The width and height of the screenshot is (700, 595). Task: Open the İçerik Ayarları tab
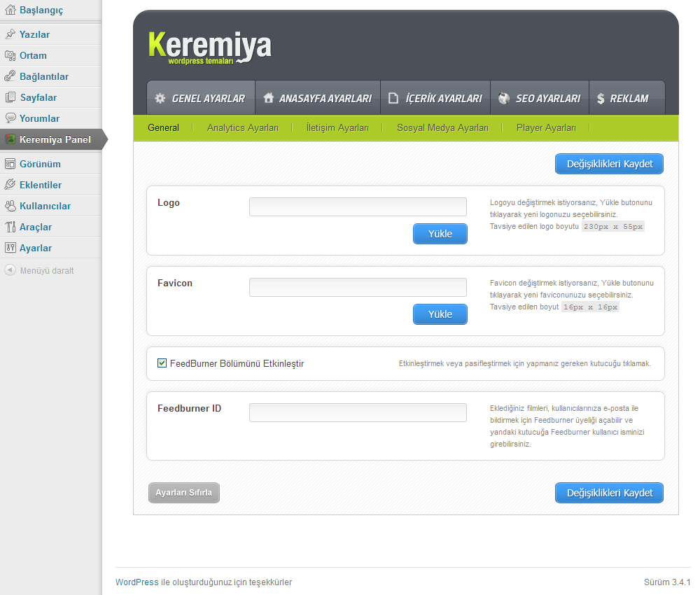pyautogui.click(x=435, y=98)
